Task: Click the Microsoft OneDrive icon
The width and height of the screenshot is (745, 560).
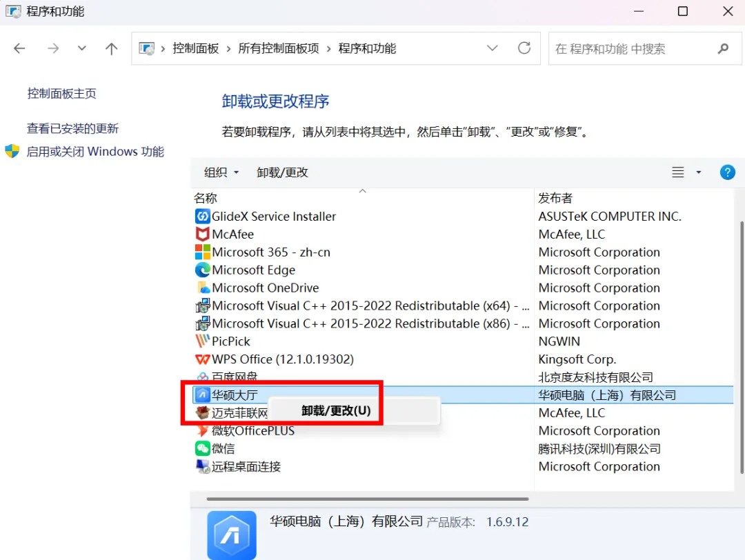Action: (203, 288)
